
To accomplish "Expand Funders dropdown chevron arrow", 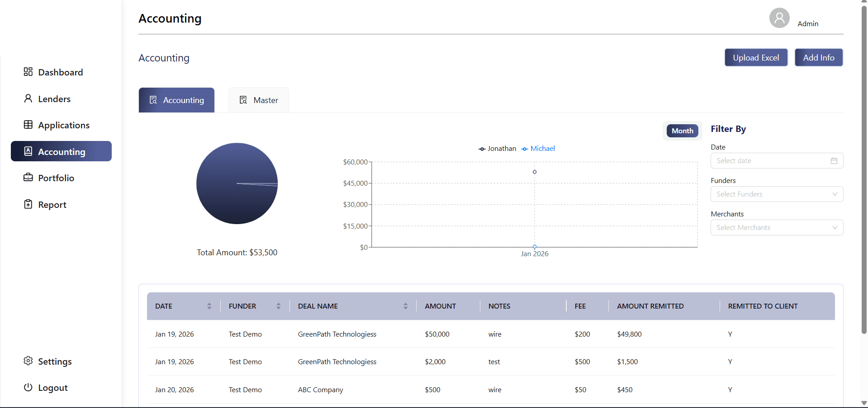I will 835,194.
